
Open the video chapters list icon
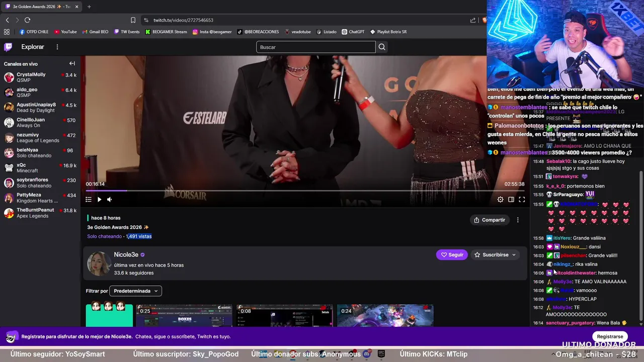click(x=89, y=200)
